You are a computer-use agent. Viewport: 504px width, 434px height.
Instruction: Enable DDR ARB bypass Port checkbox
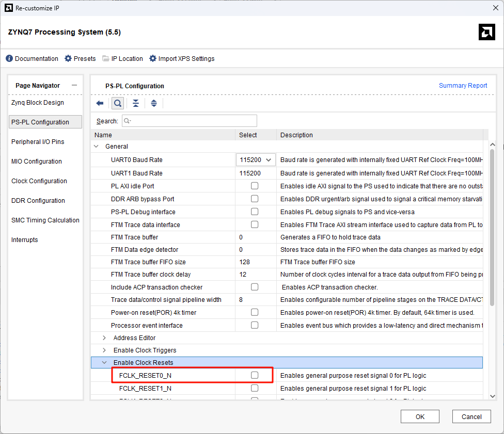click(x=255, y=199)
